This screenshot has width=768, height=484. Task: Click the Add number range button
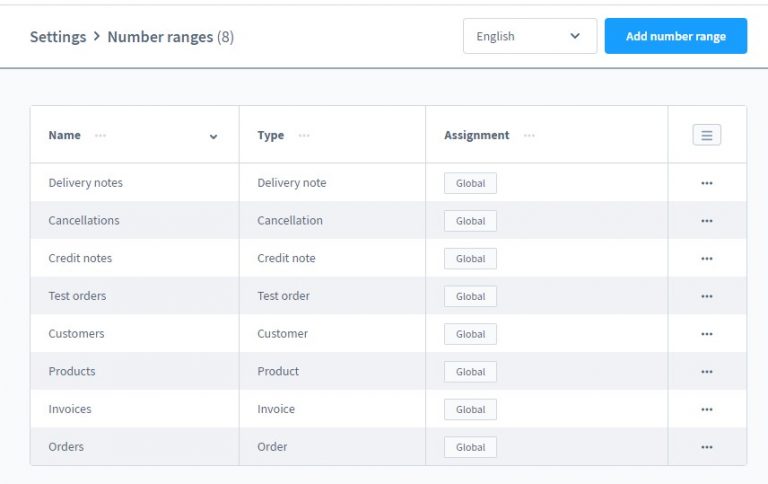(x=675, y=36)
